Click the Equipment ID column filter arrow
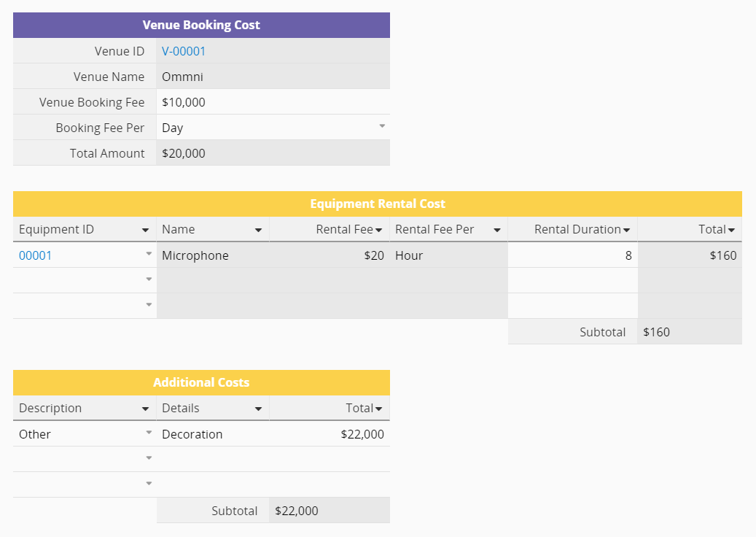756x537 pixels. 145,230
